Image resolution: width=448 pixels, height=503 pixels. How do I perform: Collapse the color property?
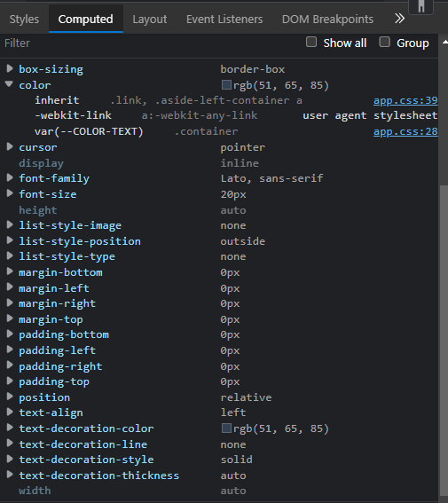click(x=9, y=84)
